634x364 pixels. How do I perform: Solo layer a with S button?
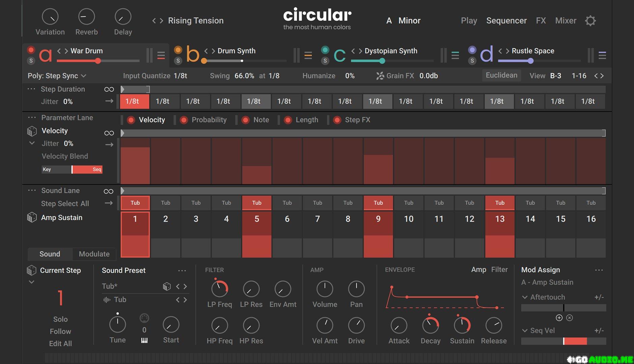[x=31, y=61]
